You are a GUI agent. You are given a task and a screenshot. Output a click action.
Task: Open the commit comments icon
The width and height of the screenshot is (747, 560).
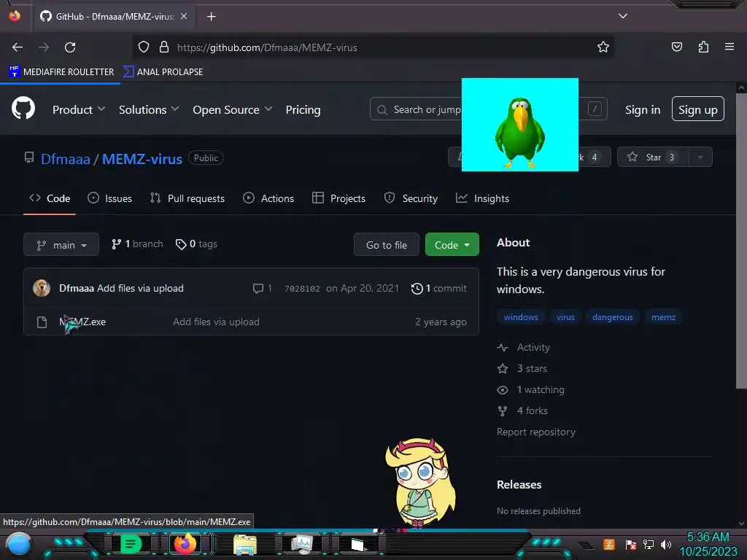(x=262, y=289)
